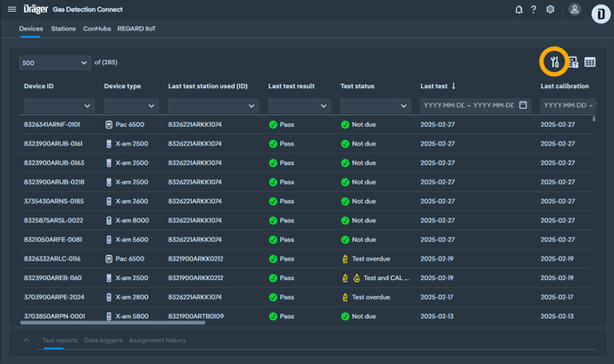The height and width of the screenshot is (364, 614).
Task: Switch to Stations tab
Action: (63, 29)
